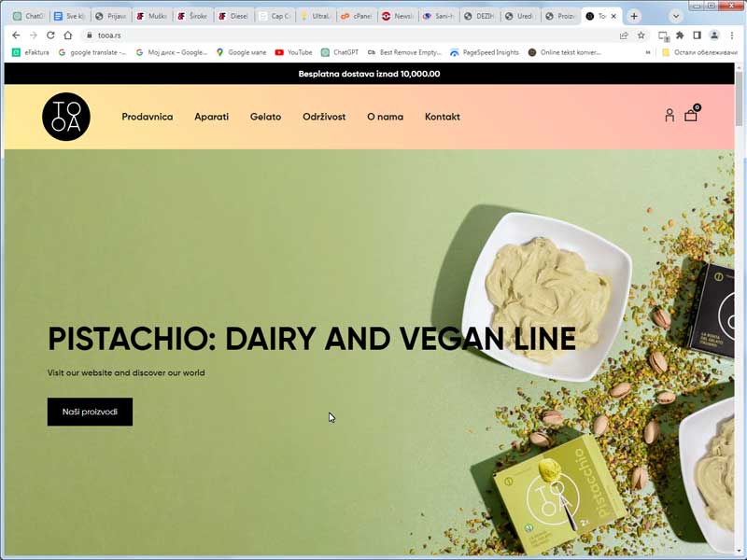Switch to the cPanel tab
The image size is (747, 560).
click(x=357, y=16)
